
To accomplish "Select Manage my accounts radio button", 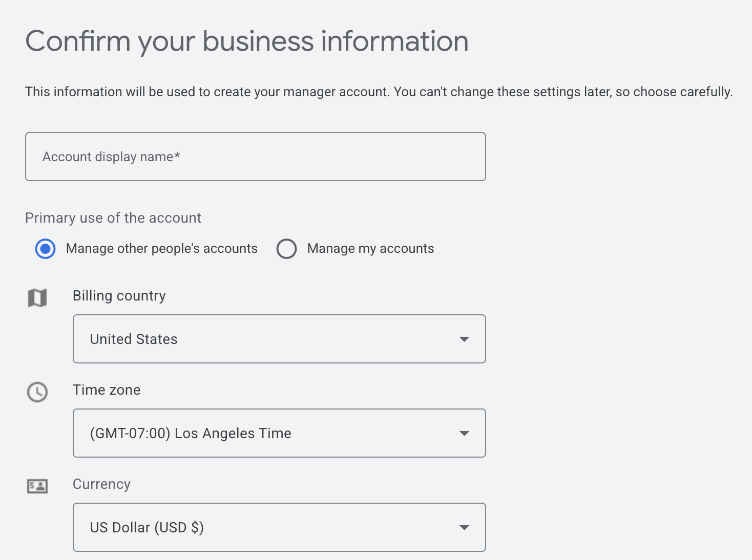I will click(286, 249).
